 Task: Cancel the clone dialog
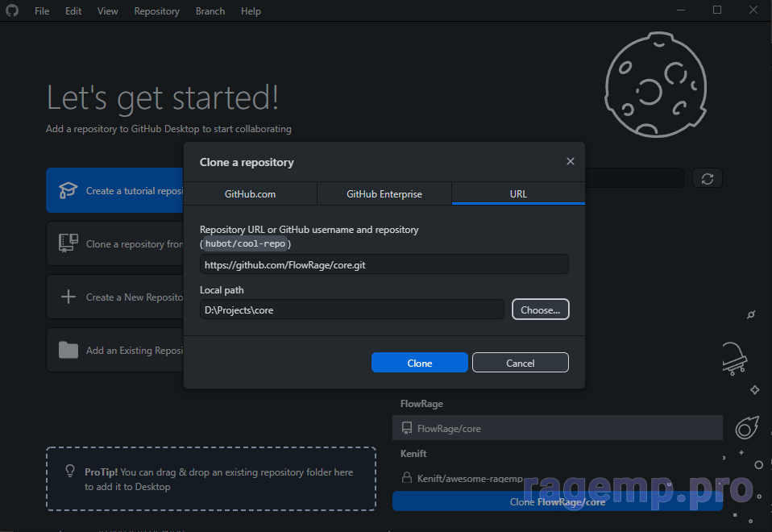coord(521,363)
